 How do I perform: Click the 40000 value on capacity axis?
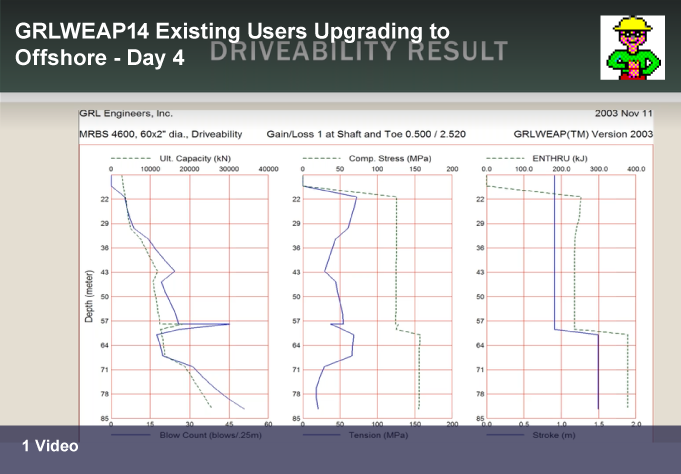pyautogui.click(x=268, y=169)
